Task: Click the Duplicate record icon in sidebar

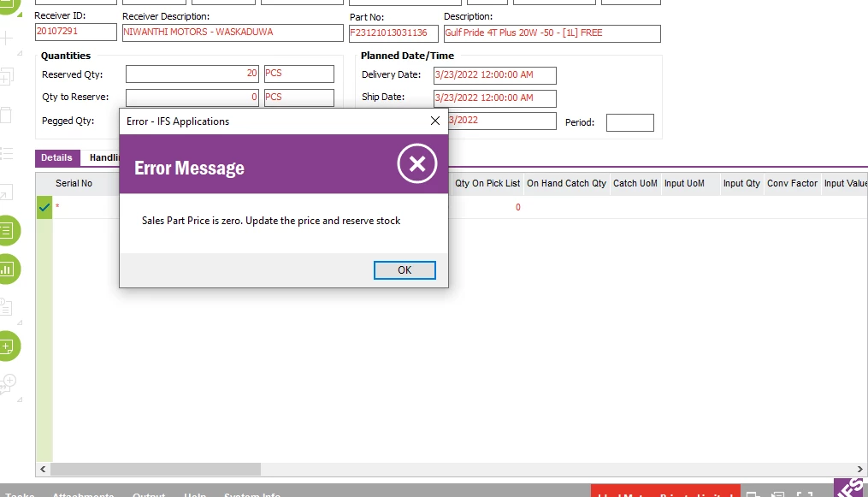Action: pyautogui.click(x=7, y=76)
